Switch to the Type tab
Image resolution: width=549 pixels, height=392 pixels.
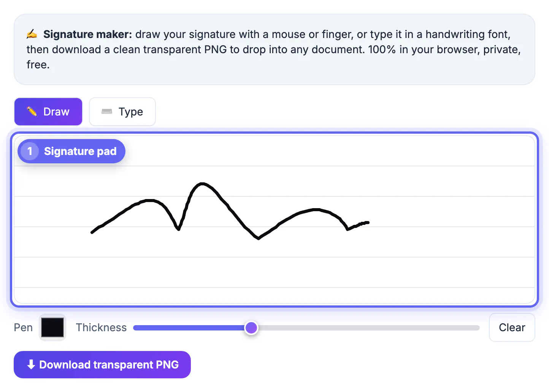point(122,112)
